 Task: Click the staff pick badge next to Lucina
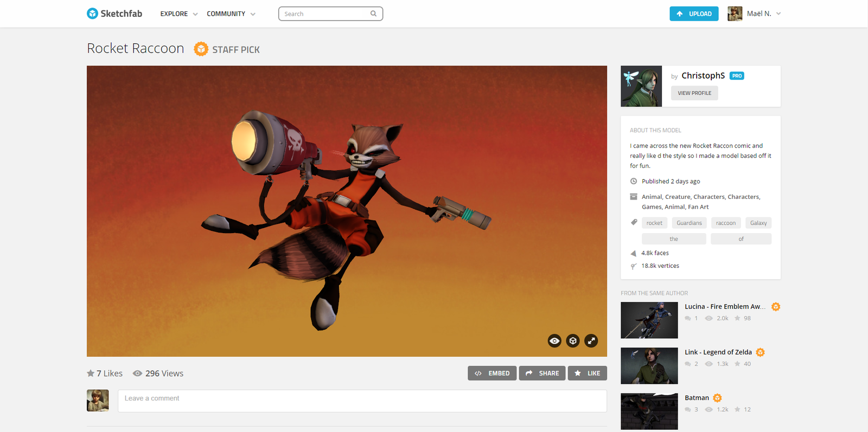pos(776,307)
